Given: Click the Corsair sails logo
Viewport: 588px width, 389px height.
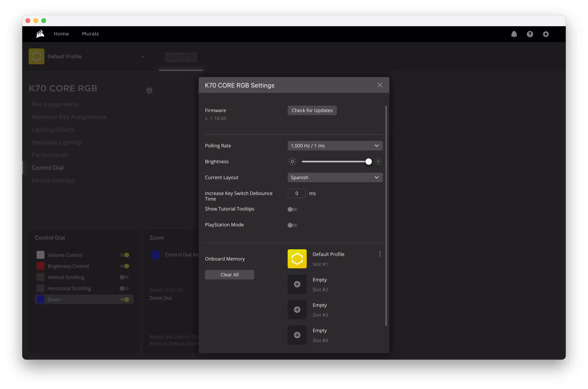Looking at the screenshot, I should click(x=40, y=34).
